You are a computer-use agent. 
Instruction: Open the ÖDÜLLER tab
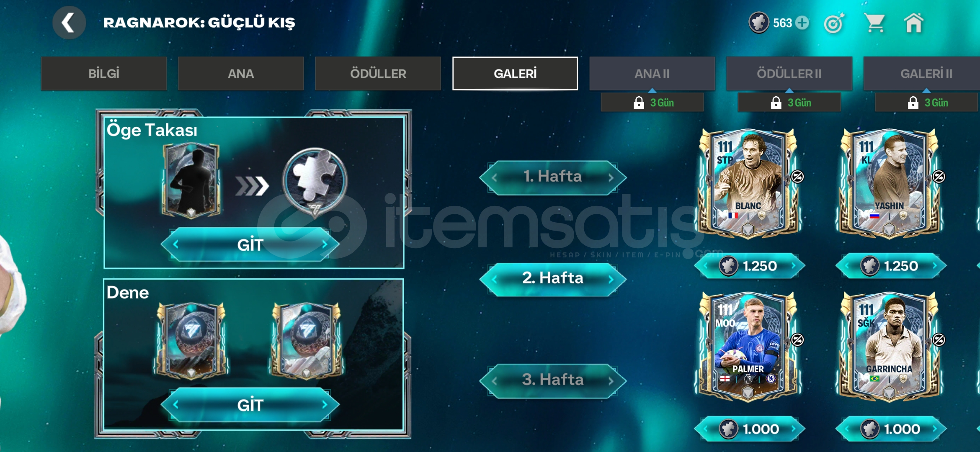(x=378, y=74)
